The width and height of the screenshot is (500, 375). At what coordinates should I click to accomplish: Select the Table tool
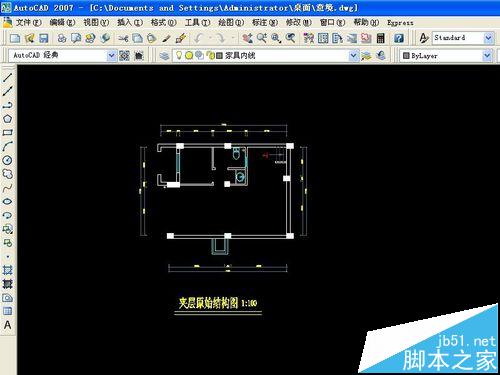[x=7, y=311]
